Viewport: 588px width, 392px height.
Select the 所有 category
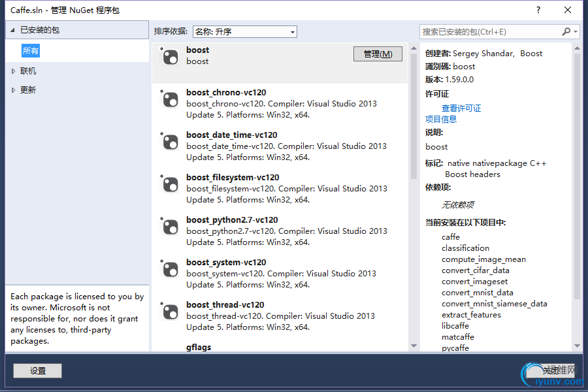click(x=30, y=51)
